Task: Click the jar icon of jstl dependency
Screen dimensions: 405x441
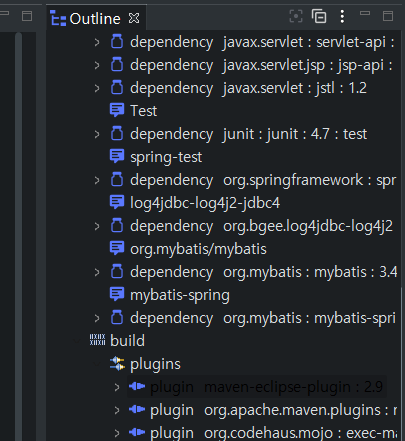Action: click(x=117, y=88)
